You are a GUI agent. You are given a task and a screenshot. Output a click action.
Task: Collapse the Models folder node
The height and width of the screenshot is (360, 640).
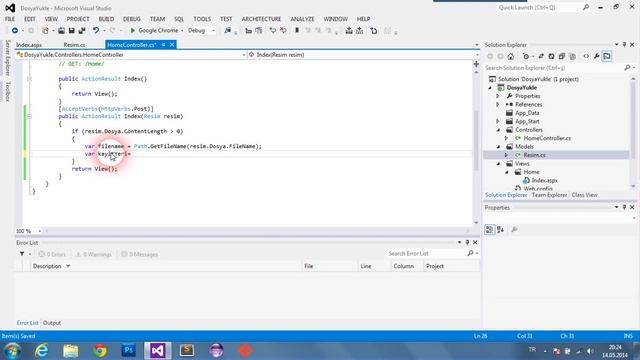(498, 147)
